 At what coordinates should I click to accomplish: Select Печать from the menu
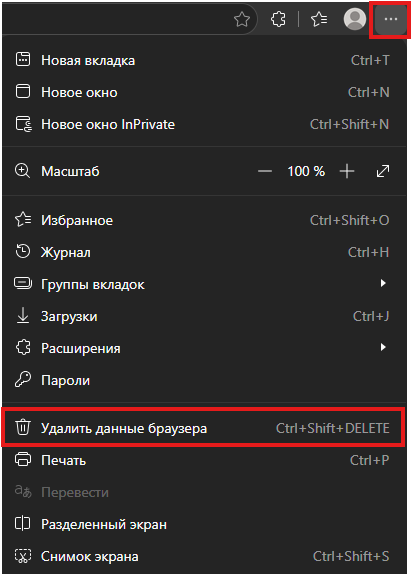coord(204,460)
